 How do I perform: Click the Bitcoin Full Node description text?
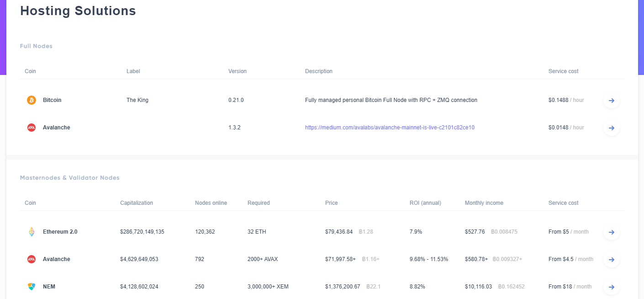pos(391,100)
